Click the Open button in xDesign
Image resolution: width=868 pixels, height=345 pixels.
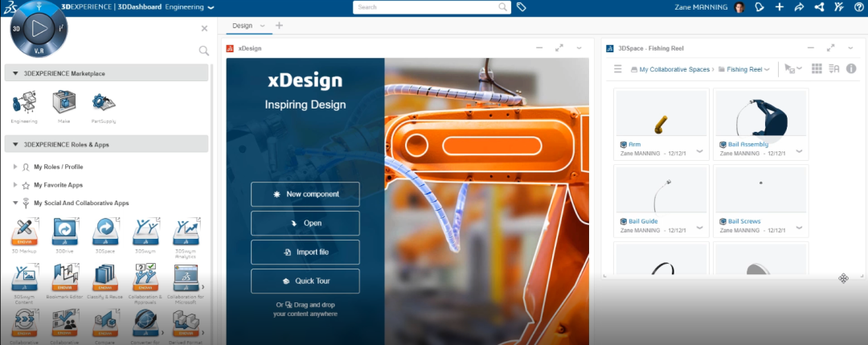pos(305,224)
